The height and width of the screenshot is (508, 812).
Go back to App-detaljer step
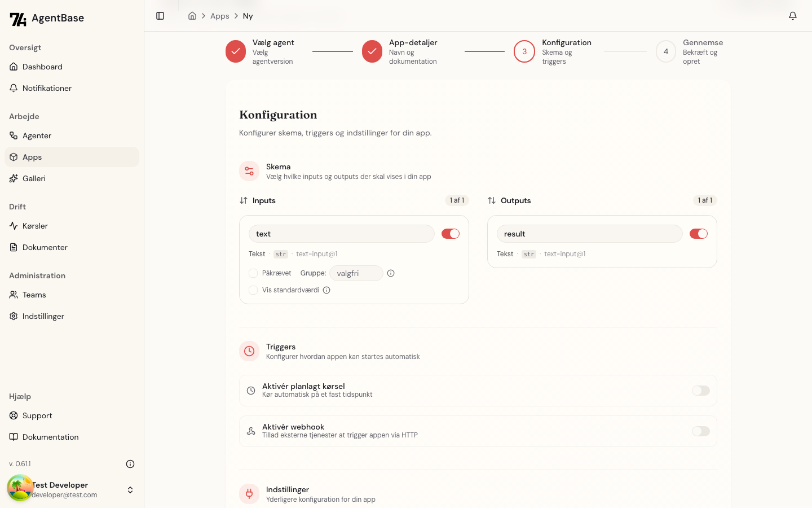click(372, 51)
